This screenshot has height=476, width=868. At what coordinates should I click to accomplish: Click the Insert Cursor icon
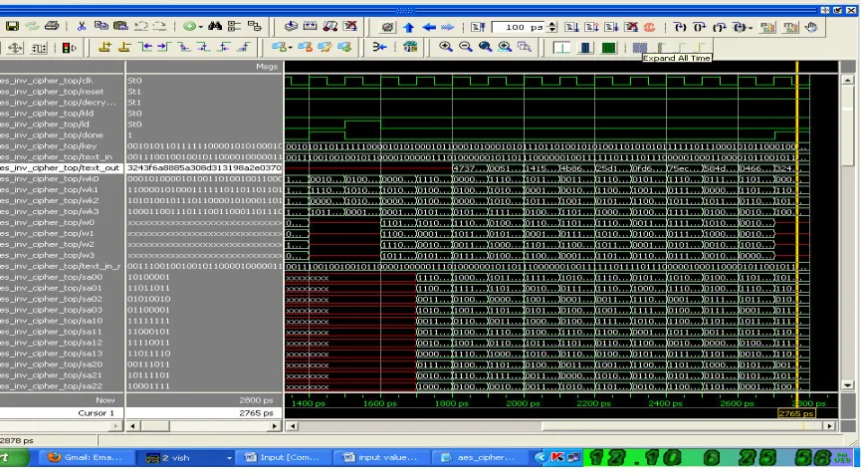(x=105, y=48)
